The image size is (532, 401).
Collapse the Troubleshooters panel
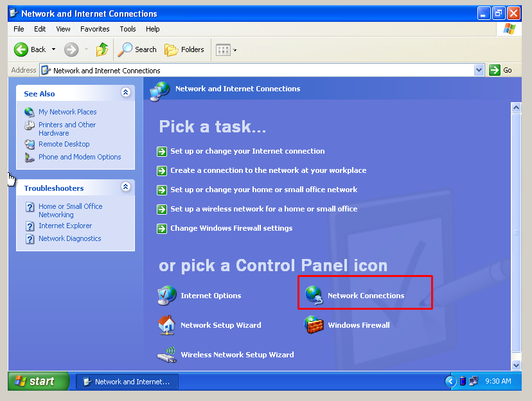pos(125,186)
